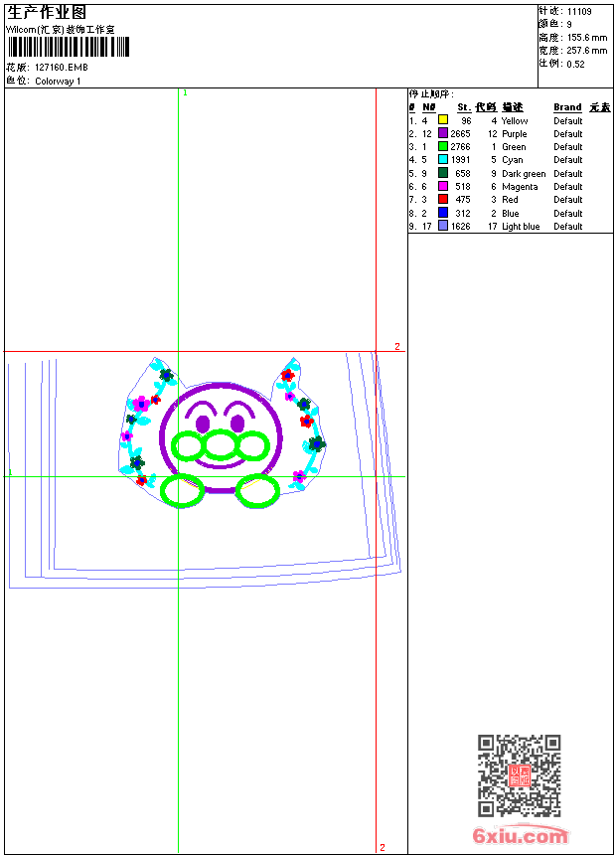Click stitch count '2766' in Green row
Screen dimensions: 616x855
coord(460,147)
